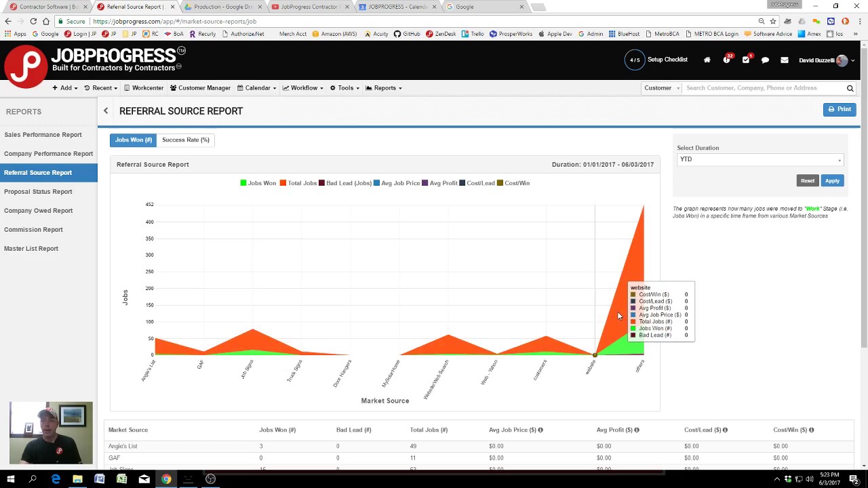Viewport: 868px width, 488px height.
Task: Switch to Jobs Won (#) view
Action: coord(134,140)
